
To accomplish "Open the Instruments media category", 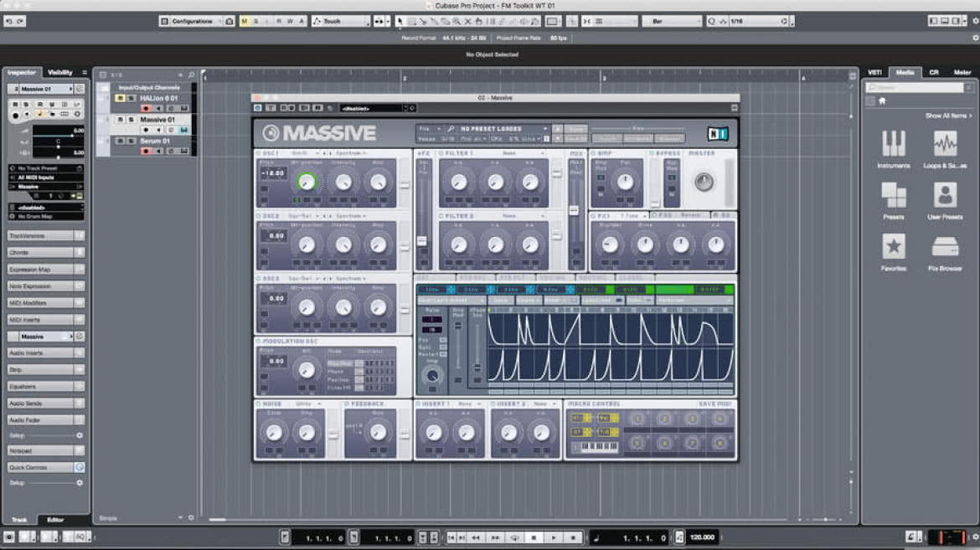I will pyautogui.click(x=893, y=149).
